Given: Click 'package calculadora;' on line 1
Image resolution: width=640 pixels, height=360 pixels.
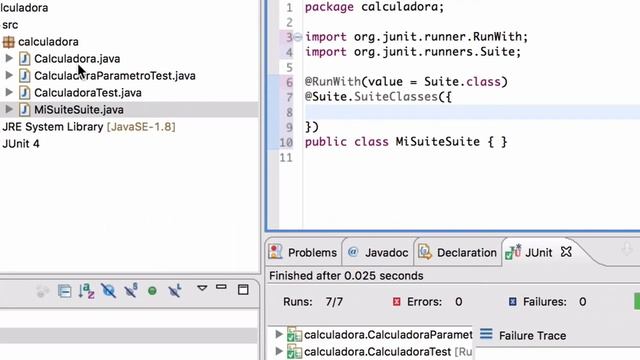Looking at the screenshot, I should 374,7.
